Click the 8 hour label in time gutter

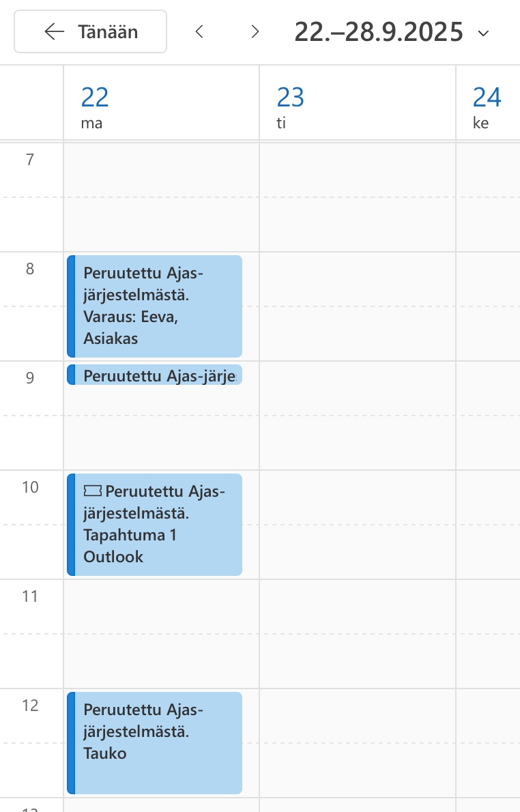[30, 269]
